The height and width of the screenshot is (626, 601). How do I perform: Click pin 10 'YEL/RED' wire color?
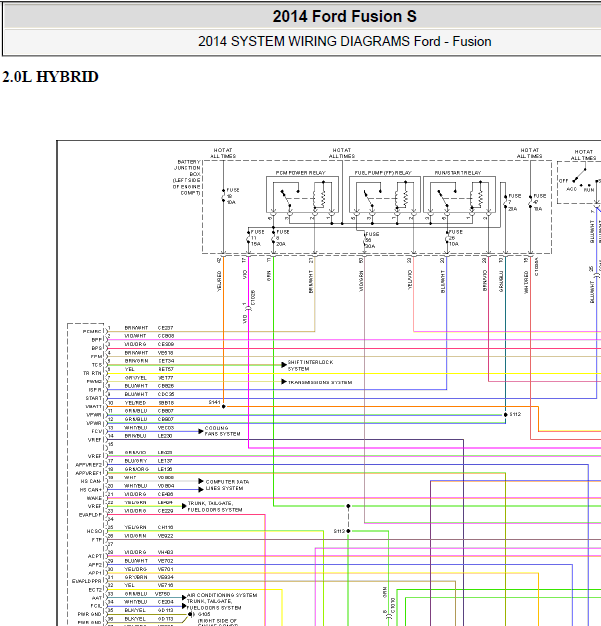(135, 402)
